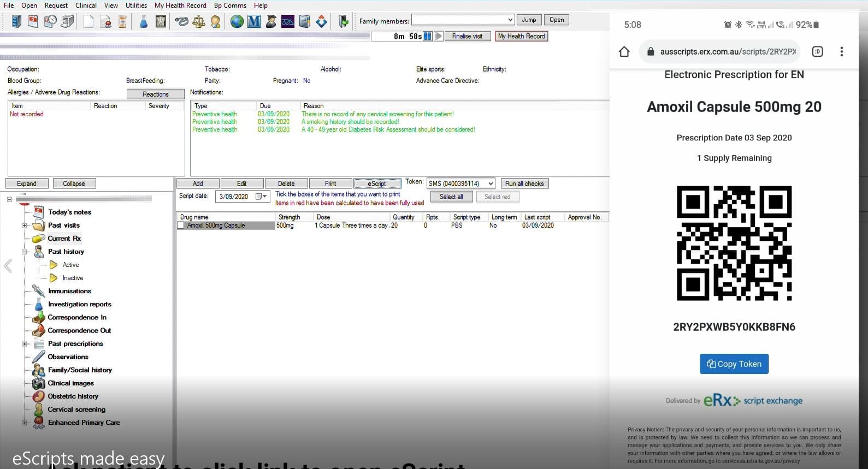Open the blue M MIMS icon
The image size is (868, 469).
(x=254, y=21)
